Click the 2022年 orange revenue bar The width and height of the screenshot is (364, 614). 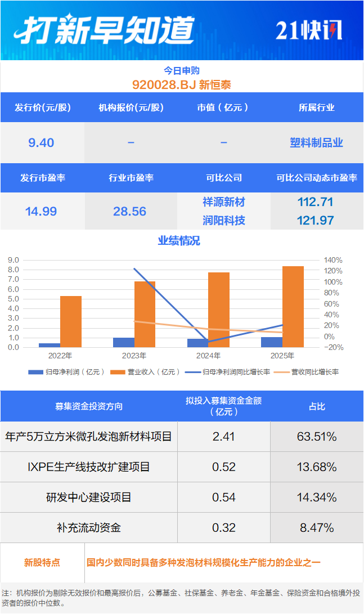(71, 321)
